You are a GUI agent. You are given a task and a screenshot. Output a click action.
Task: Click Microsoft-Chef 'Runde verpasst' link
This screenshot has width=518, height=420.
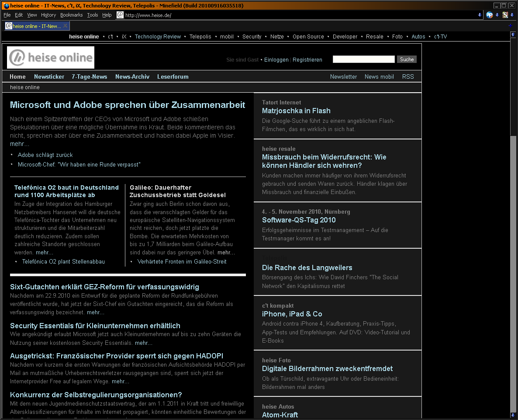[79, 165]
